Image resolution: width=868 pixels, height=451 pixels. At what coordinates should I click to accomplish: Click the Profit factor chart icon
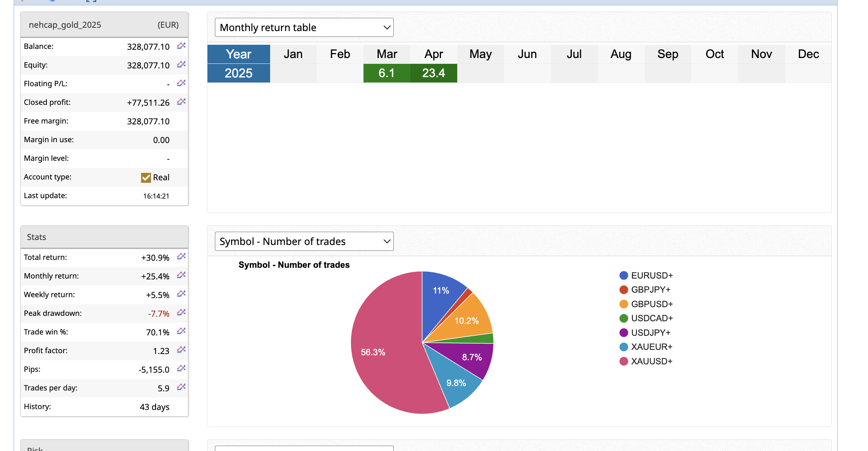tap(181, 350)
